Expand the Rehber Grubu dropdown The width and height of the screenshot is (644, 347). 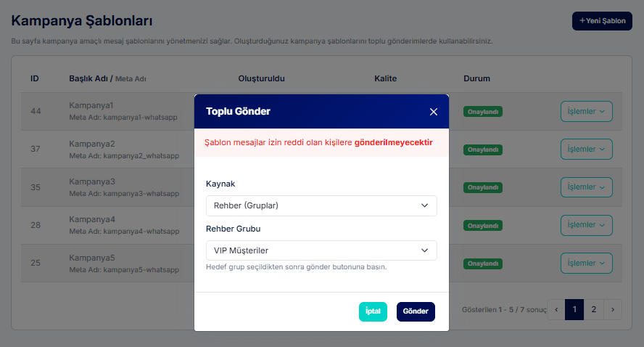click(321, 250)
